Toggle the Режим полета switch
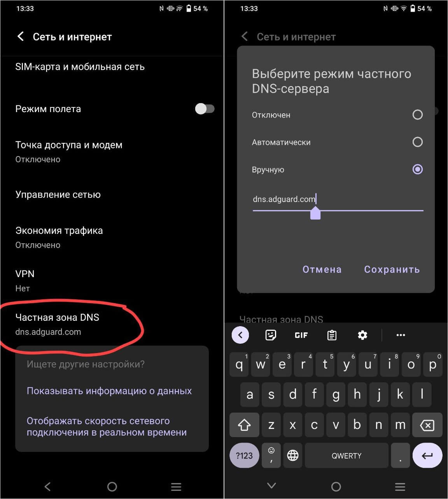Screen dimensions: 448x499 tap(205, 109)
